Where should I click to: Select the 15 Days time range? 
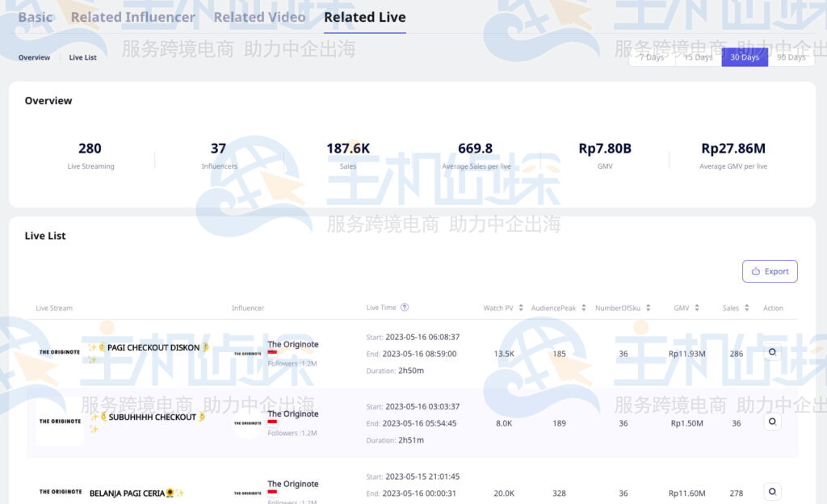click(698, 57)
